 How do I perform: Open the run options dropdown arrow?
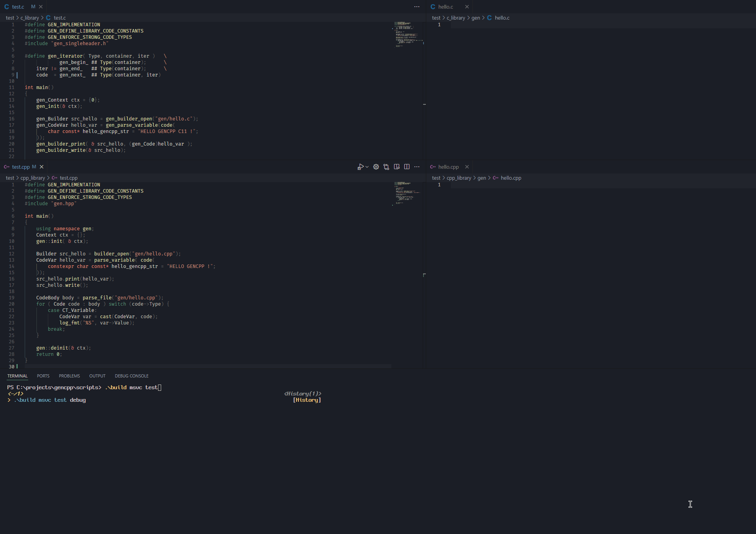click(x=367, y=167)
